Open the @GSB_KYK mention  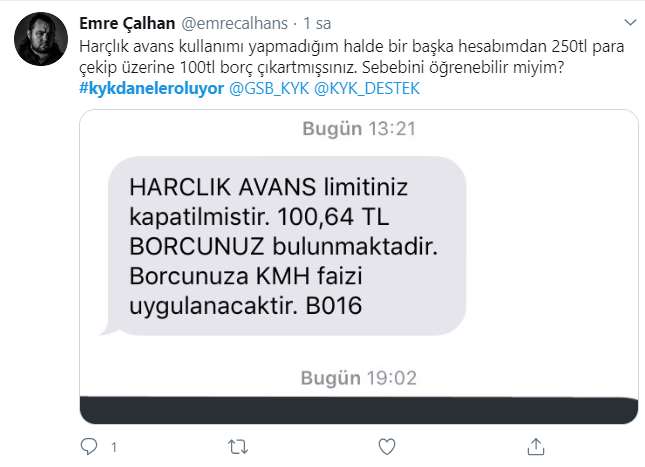[x=269, y=88]
